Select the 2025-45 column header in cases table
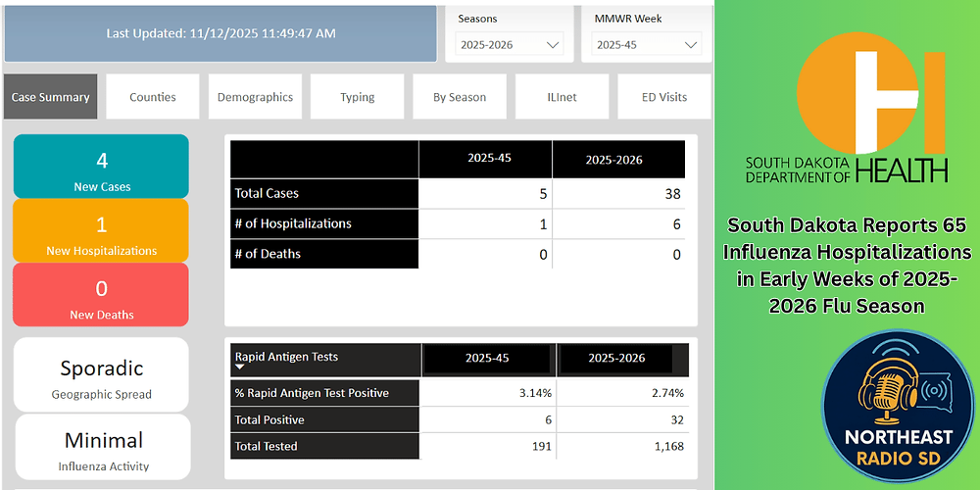Screen dimensions: 980x490 [485, 159]
